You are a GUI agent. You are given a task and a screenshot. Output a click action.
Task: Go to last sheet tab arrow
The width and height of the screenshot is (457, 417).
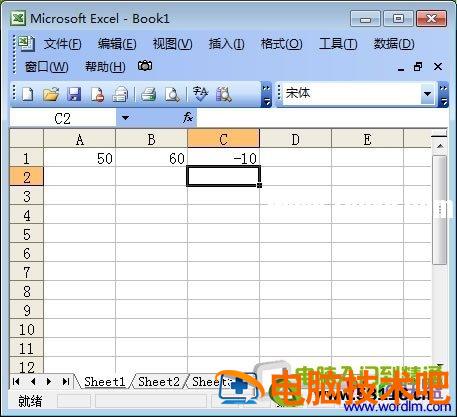66,381
